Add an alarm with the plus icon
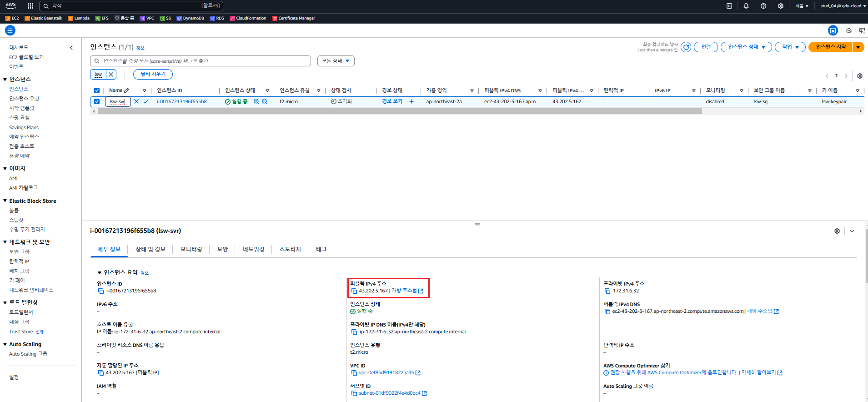Image resolution: width=868 pixels, height=402 pixels. (x=411, y=101)
